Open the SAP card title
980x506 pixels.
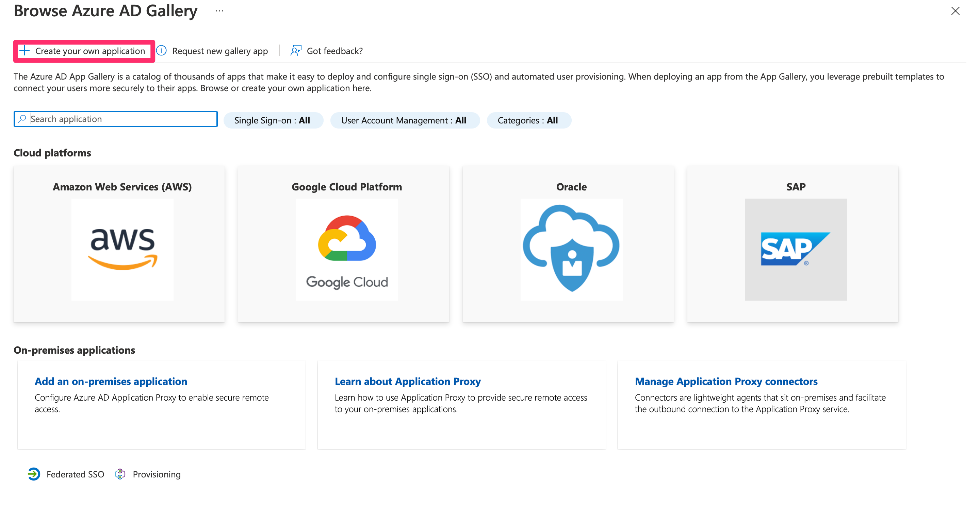tap(796, 187)
